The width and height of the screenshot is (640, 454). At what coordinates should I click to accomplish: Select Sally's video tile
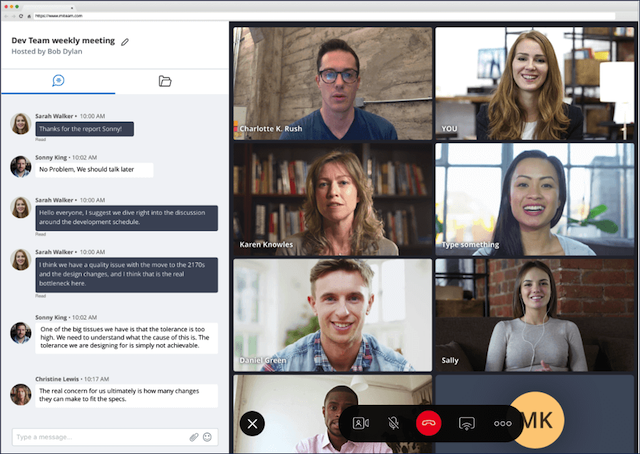click(535, 315)
